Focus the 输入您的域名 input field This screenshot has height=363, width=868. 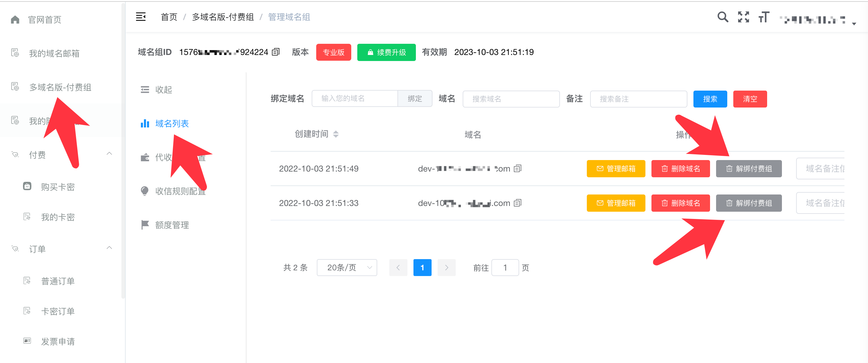tap(355, 98)
